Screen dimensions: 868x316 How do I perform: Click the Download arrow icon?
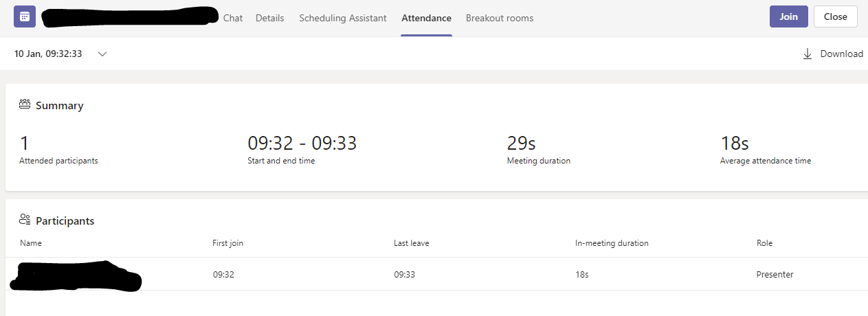coord(808,54)
